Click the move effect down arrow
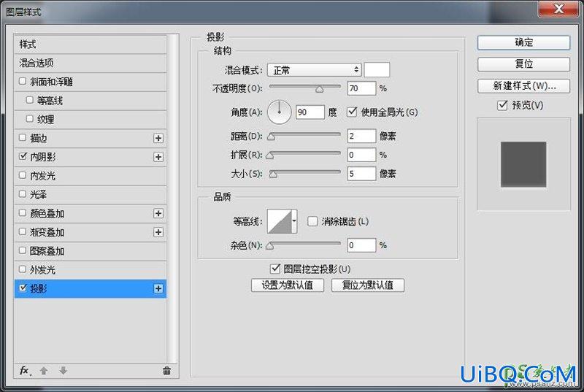Image resolution: width=584 pixels, height=392 pixels. [63, 371]
